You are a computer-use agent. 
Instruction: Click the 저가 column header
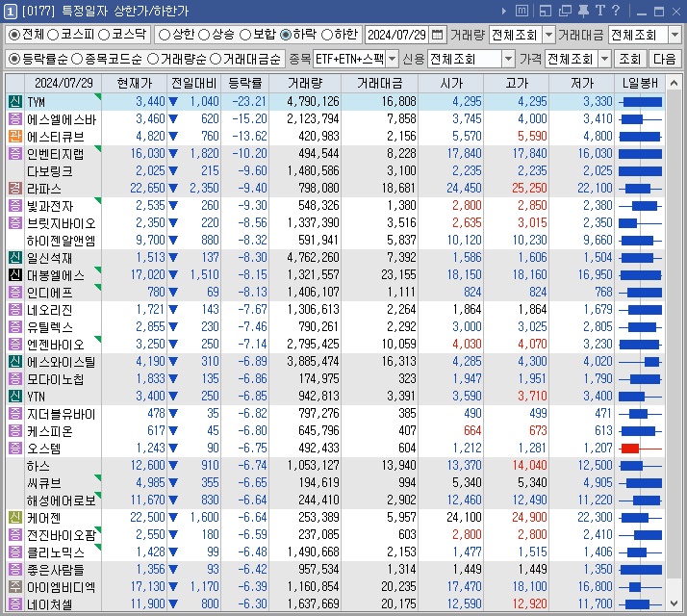(582, 83)
